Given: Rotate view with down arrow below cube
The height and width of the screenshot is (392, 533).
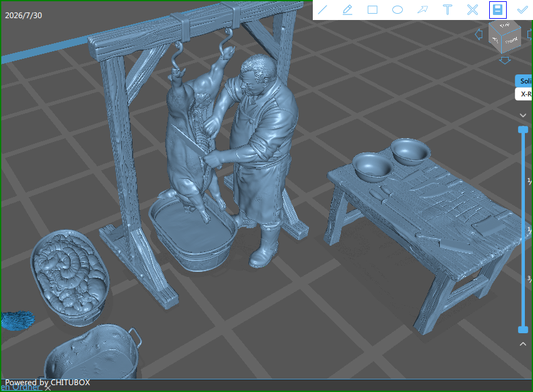Looking at the screenshot, I should point(505,61).
